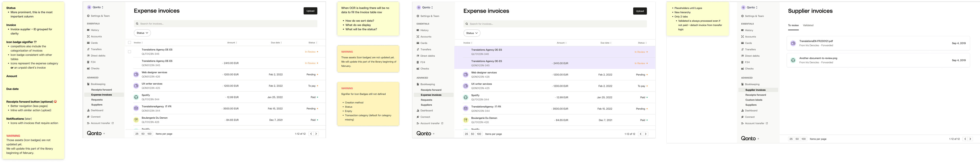Click Cards icon in Supplier invoices sidebar
The width and height of the screenshot is (980, 162).
(x=742, y=43)
